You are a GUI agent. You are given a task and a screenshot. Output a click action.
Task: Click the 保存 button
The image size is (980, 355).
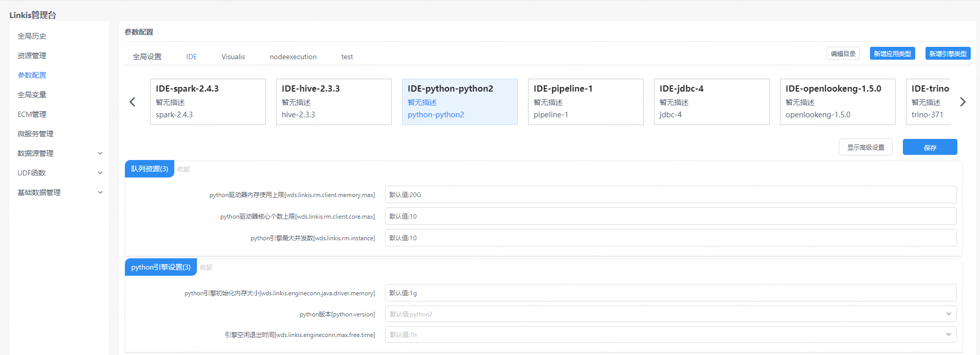coord(930,147)
